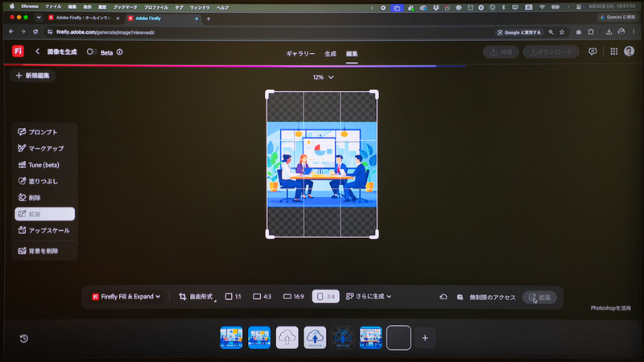This screenshot has width=644, height=362.
Task: Select the 塗りつぶし fill tool
Action: point(44,182)
